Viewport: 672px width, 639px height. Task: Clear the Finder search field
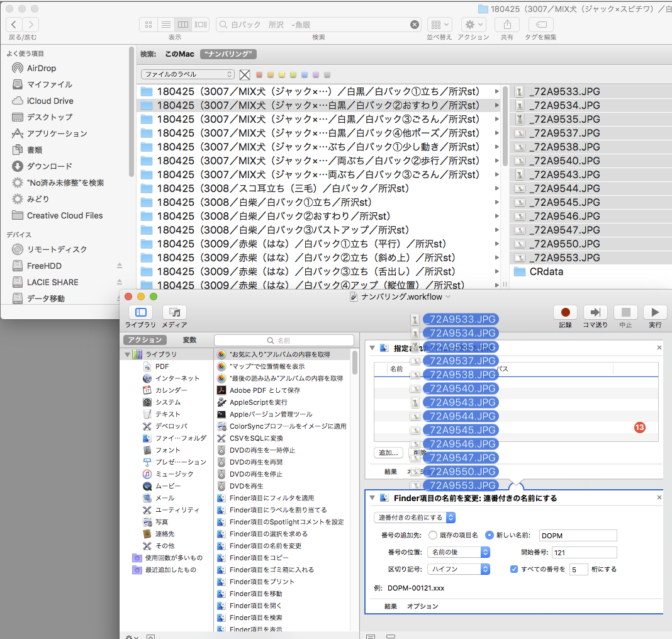pyautogui.click(x=415, y=25)
